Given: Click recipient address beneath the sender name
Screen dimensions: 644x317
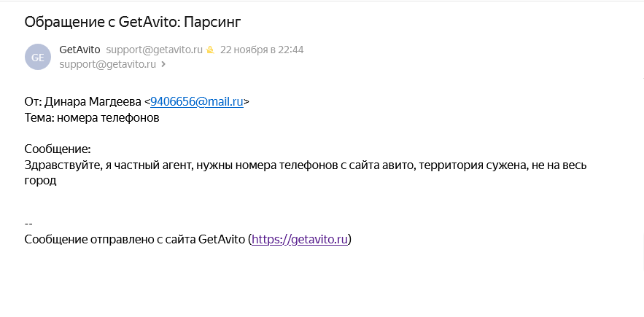Looking at the screenshot, I should coord(108,64).
